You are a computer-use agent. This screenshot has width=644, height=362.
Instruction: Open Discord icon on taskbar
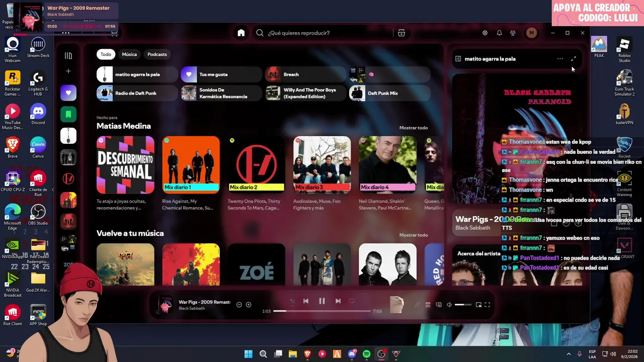point(352,354)
